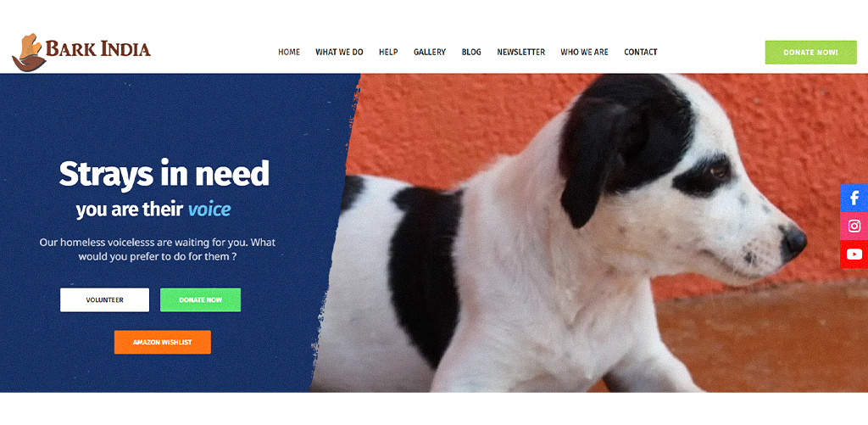Screen dimensions: 868x425
Task: Select the Help menu item
Action: 388,52
